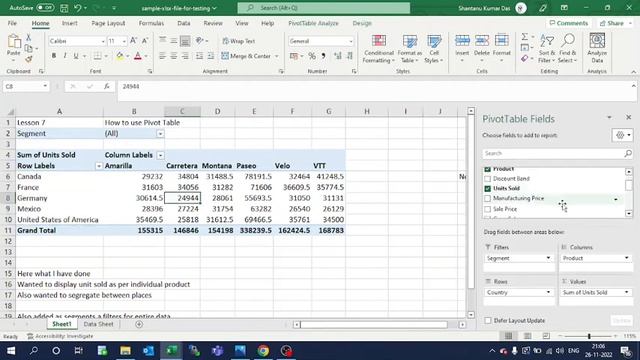Screen dimensions: 640x360
Task: Open Sum of Units Sold dropdown
Action: pos(627,293)
